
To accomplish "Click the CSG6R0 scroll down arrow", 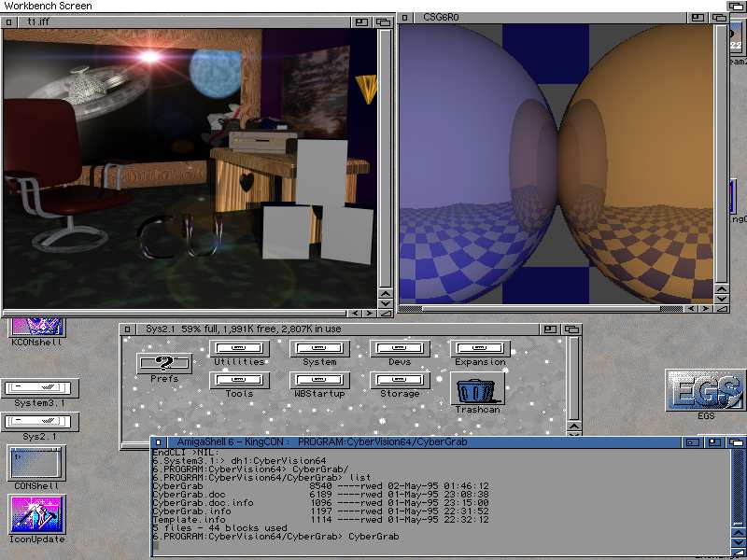I will (x=722, y=299).
